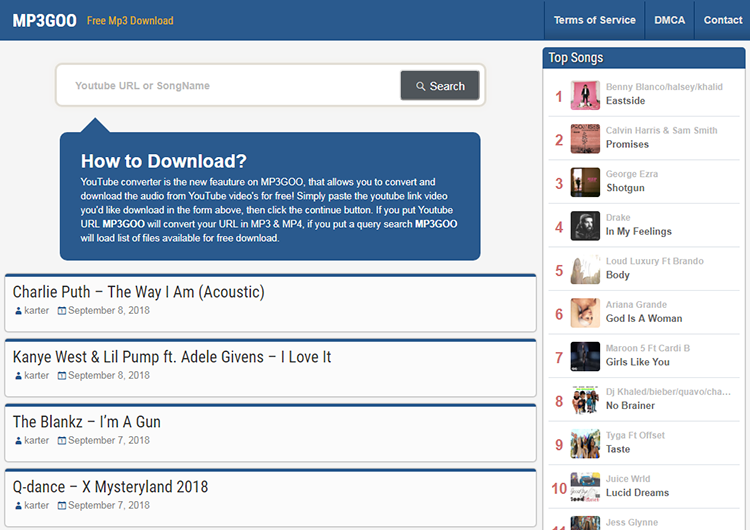Click user icon on Q-dance post
The height and width of the screenshot is (530, 750).
coord(18,506)
